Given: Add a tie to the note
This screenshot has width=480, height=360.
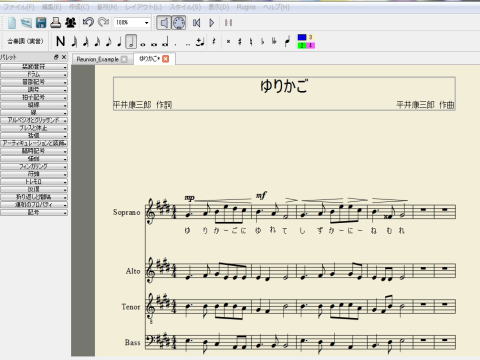Looking at the screenshot, I should (x=200, y=42).
